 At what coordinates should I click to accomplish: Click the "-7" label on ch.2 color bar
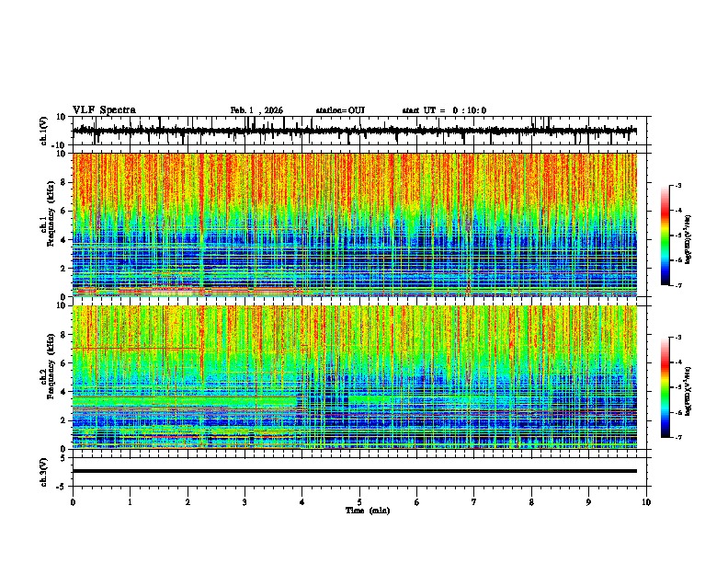point(677,437)
